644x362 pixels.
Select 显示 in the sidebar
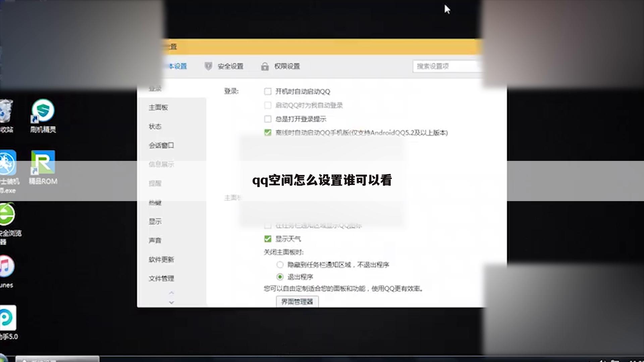point(155,222)
